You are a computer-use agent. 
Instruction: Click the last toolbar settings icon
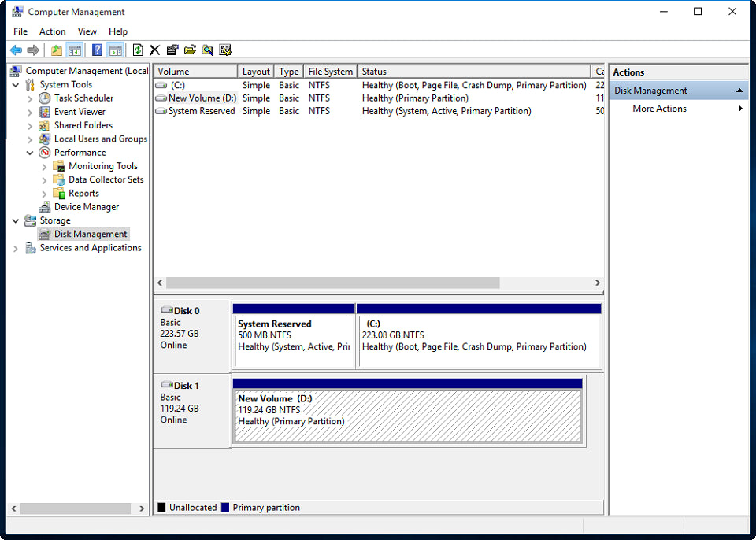pos(225,50)
